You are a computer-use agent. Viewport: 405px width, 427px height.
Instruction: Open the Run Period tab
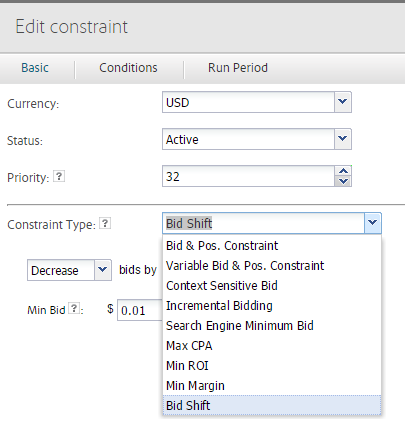(238, 68)
